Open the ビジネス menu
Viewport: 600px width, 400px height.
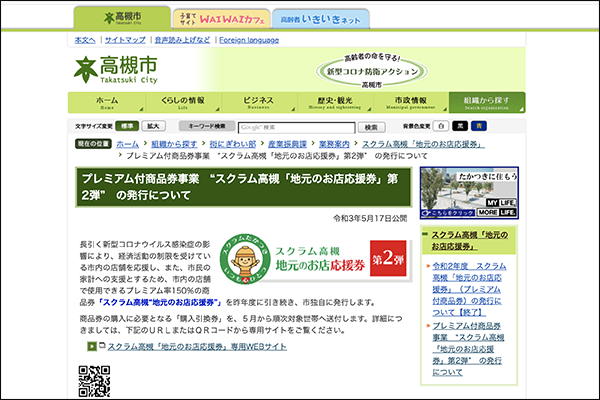point(259,103)
